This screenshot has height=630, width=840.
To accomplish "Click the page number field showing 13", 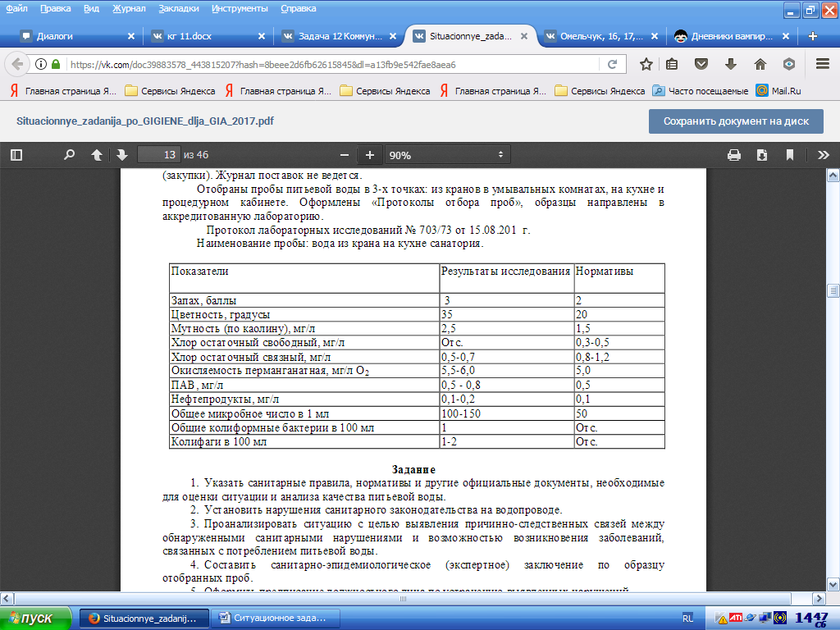I will coord(158,155).
